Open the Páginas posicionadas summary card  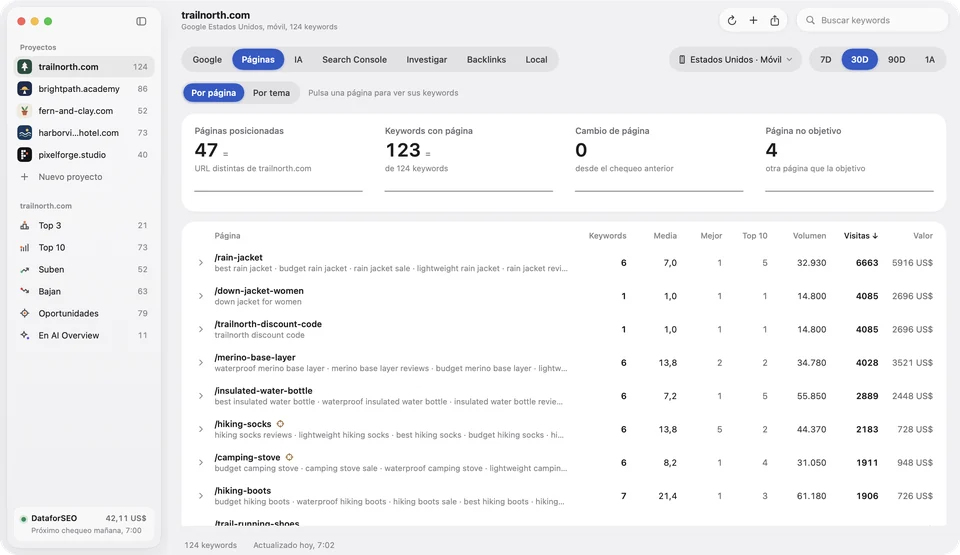[278, 158]
